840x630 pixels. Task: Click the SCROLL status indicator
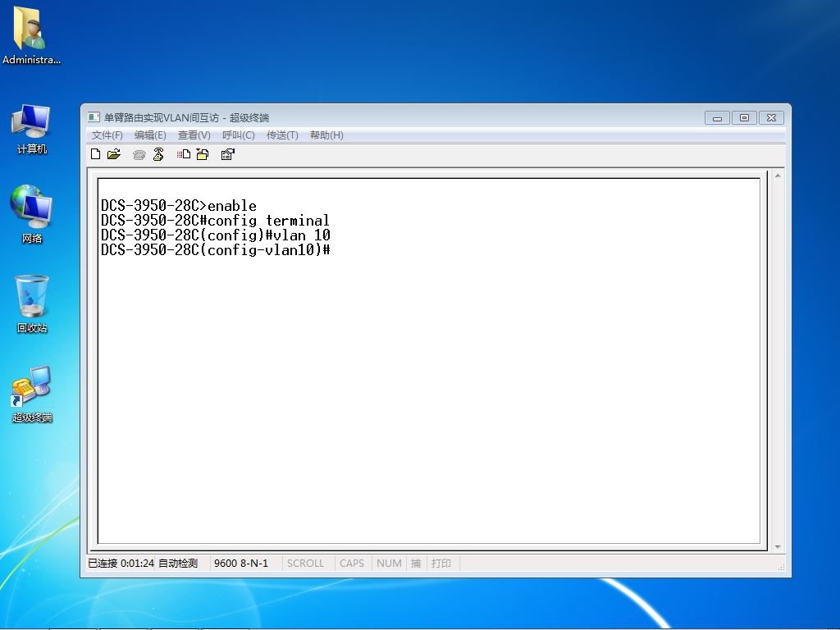click(x=305, y=563)
